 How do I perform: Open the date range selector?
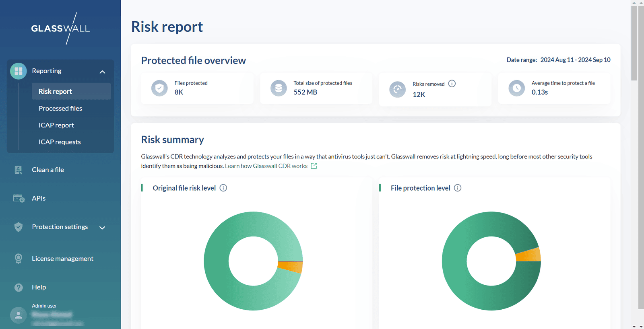click(575, 60)
